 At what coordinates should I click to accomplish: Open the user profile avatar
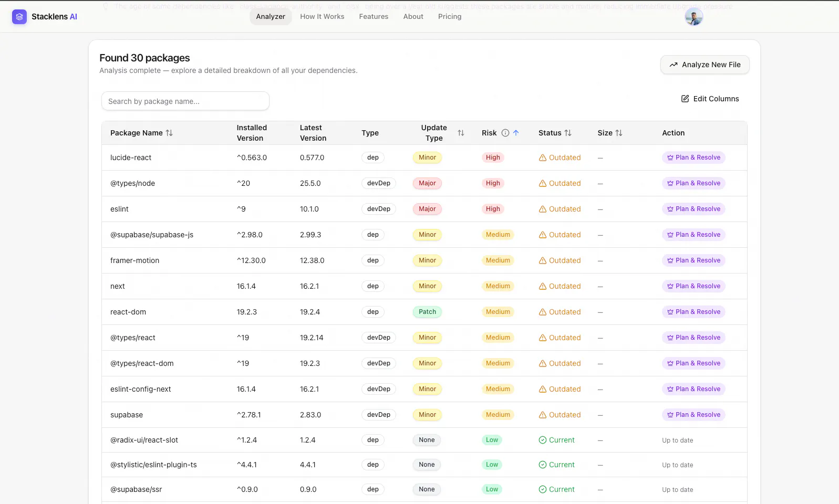(x=693, y=17)
